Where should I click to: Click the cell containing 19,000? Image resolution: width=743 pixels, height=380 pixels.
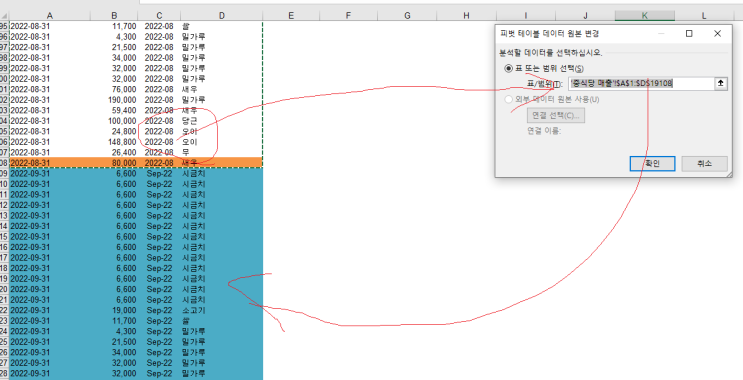(x=114, y=310)
